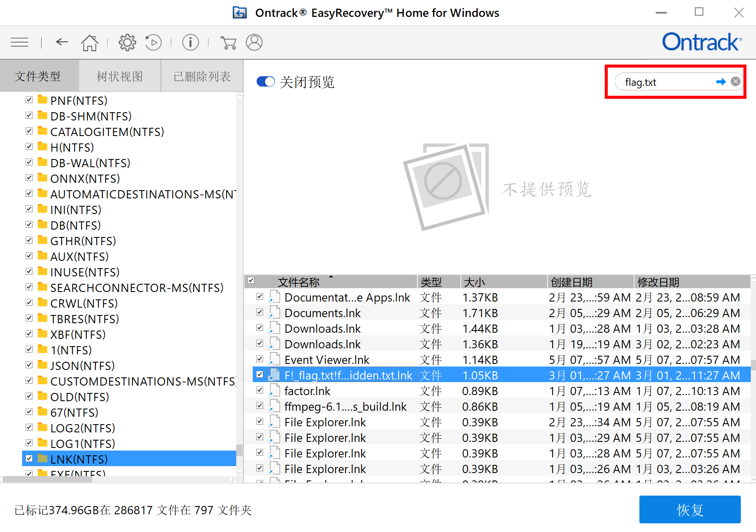The height and width of the screenshot is (532, 756).
Task: Select the LOG1(NTFS) folder
Action: click(83, 444)
